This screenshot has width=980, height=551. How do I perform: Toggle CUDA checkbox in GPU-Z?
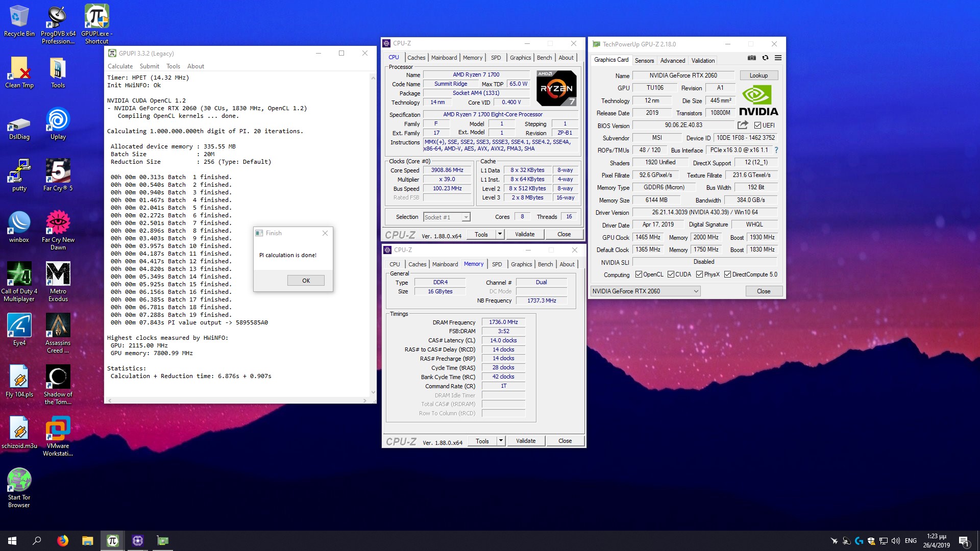[x=671, y=274]
